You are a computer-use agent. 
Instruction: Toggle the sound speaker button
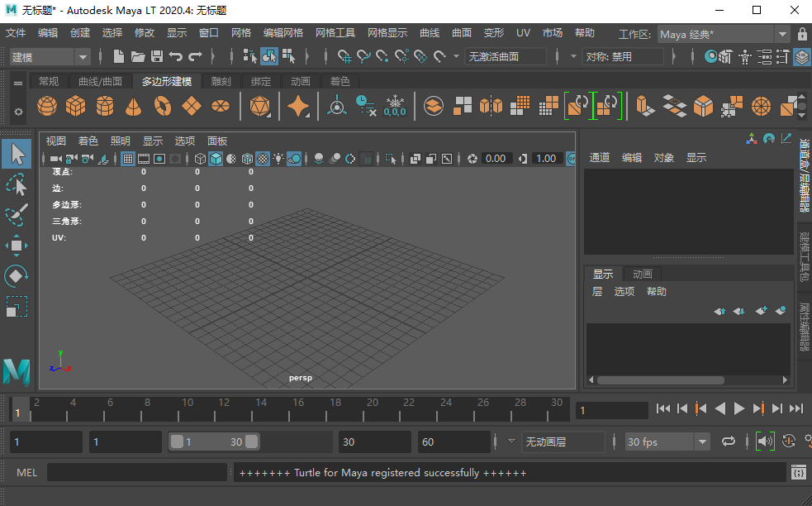[765, 442]
